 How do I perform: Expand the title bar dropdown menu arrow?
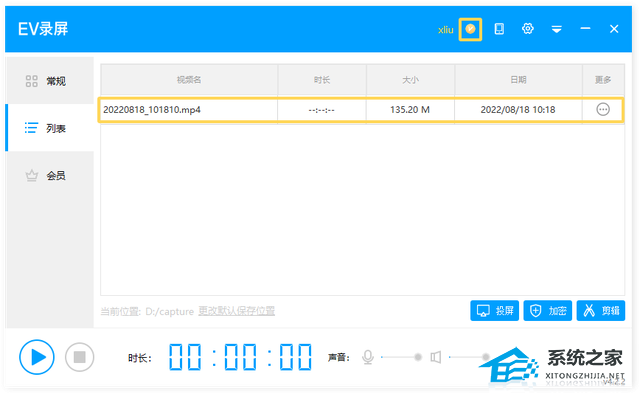click(557, 29)
